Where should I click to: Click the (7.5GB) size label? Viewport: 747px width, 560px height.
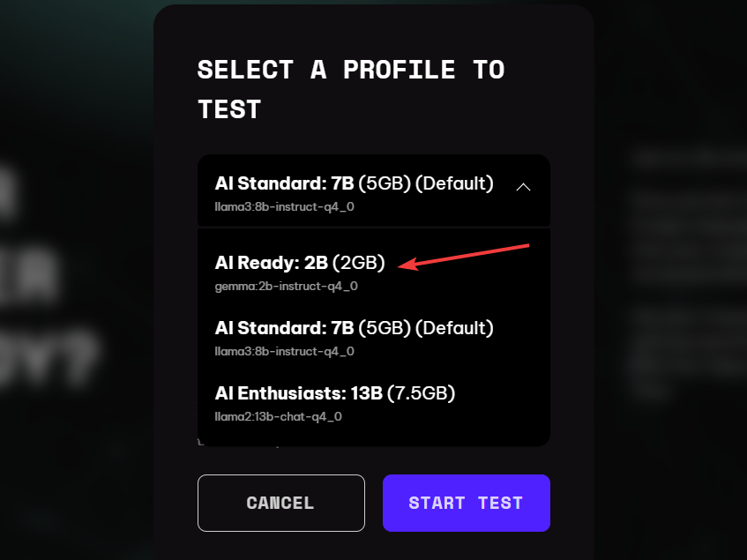(422, 393)
